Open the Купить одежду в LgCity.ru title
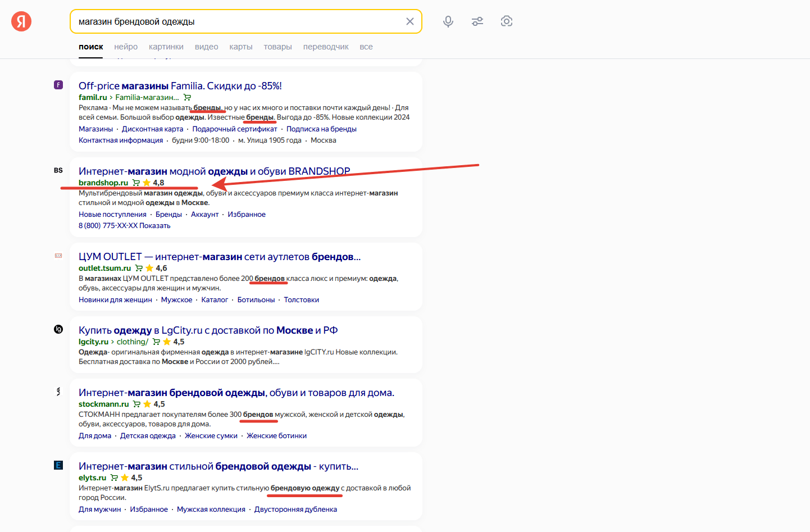The height and width of the screenshot is (532, 810). 208,330
